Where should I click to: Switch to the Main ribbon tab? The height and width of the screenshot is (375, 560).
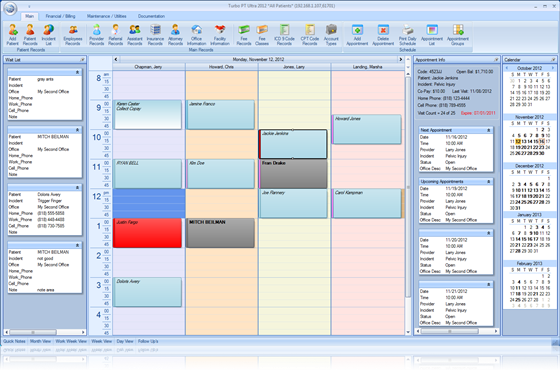[30, 16]
